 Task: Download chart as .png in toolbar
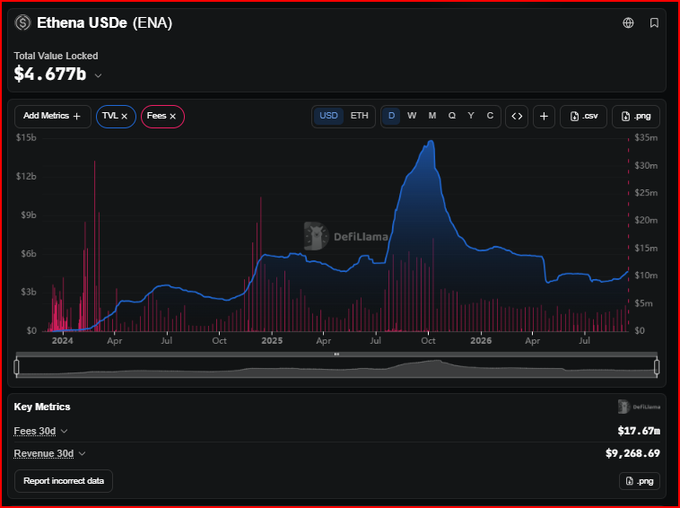(636, 116)
